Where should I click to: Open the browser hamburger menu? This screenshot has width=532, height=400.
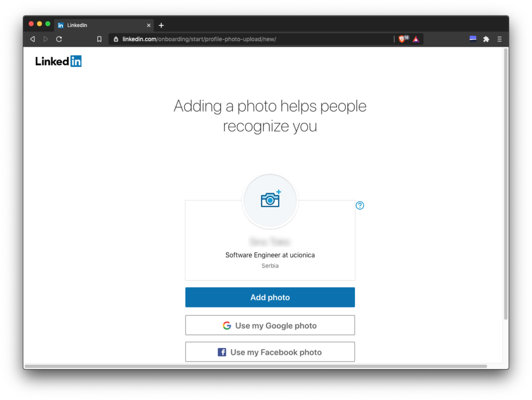point(499,39)
